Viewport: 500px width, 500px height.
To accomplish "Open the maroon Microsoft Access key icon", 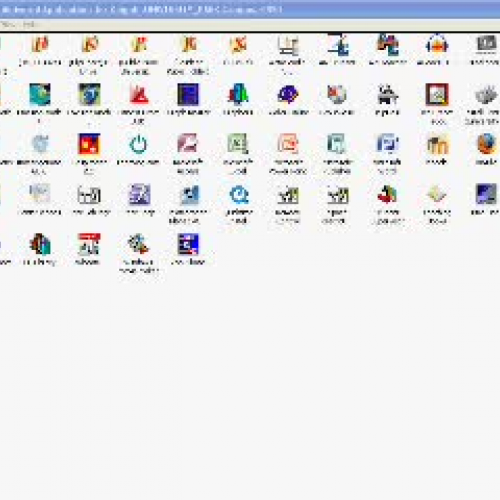I will (188, 144).
